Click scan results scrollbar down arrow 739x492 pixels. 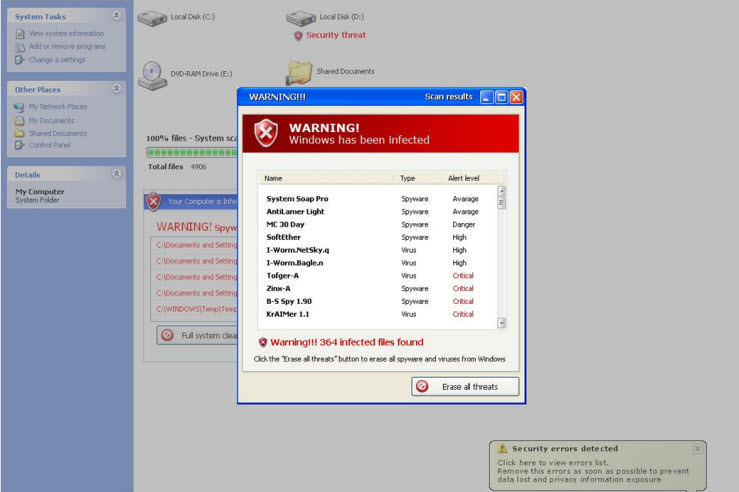pos(501,323)
